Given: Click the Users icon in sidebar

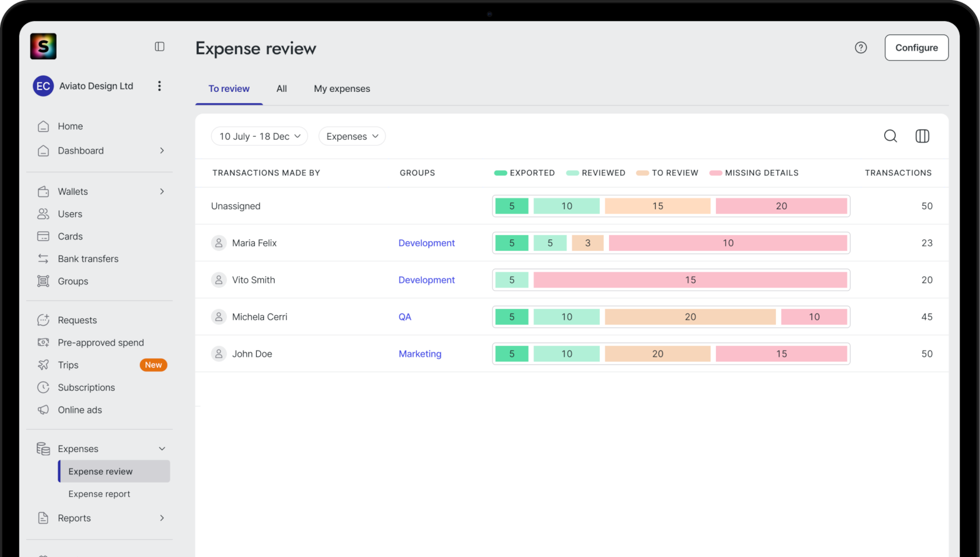Looking at the screenshot, I should point(43,214).
